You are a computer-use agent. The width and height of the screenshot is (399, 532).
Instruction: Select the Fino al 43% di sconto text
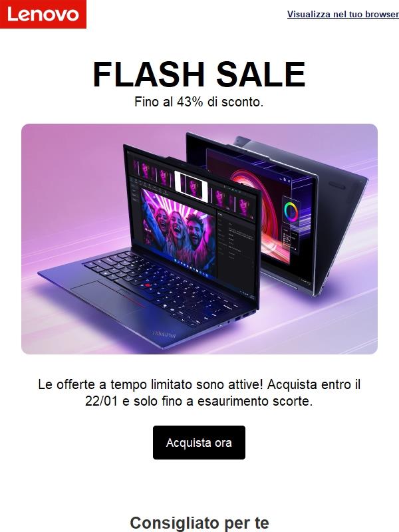coord(199,102)
